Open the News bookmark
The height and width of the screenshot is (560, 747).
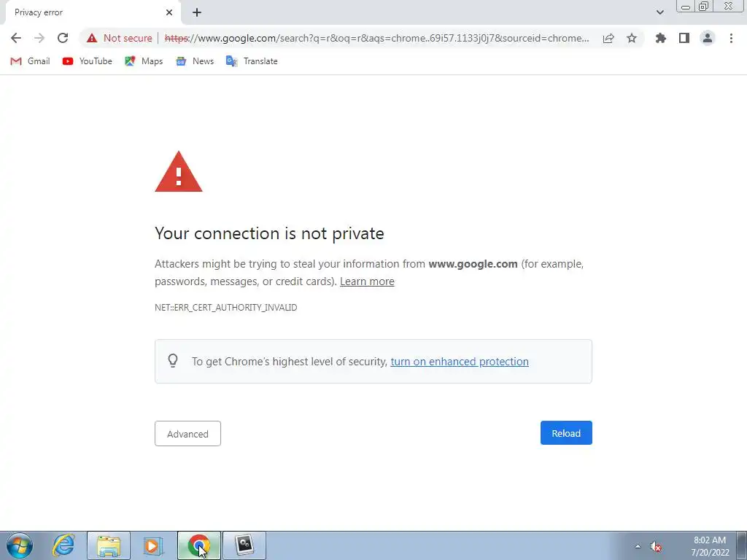[x=194, y=61]
